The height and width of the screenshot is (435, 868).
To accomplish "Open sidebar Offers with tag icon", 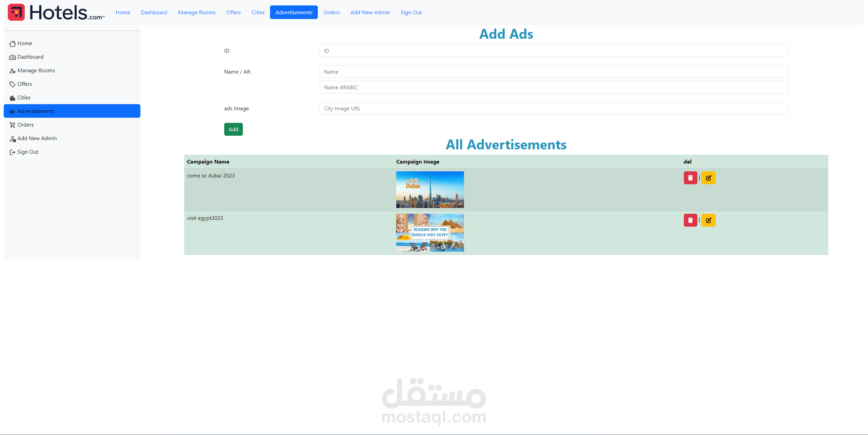I will [x=21, y=84].
